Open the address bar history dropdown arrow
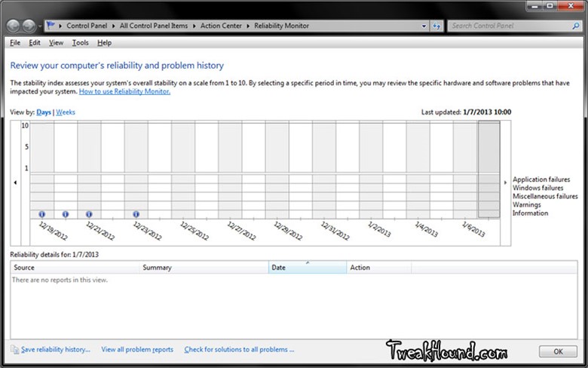Viewport: 588px width, 368px height. (424, 26)
